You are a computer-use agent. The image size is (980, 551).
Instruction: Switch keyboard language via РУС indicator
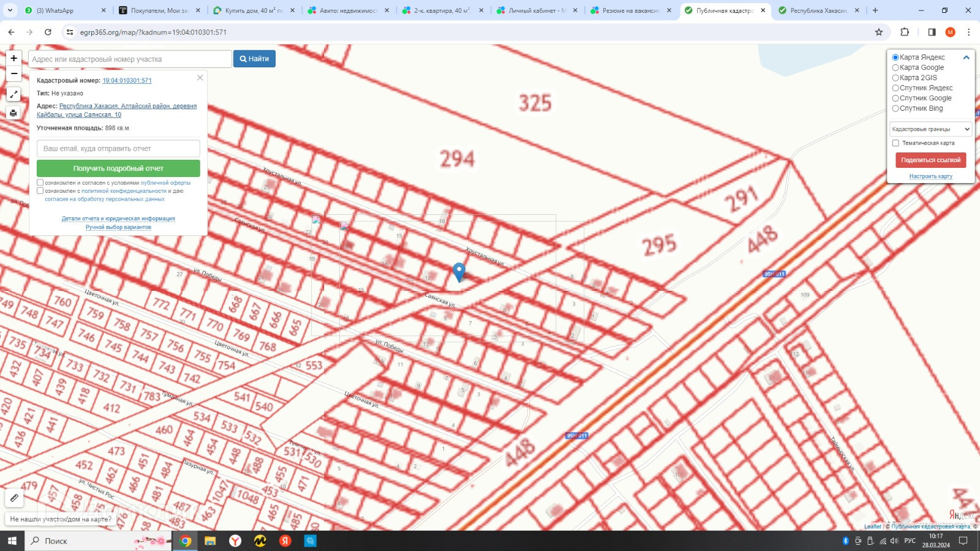tap(910, 541)
